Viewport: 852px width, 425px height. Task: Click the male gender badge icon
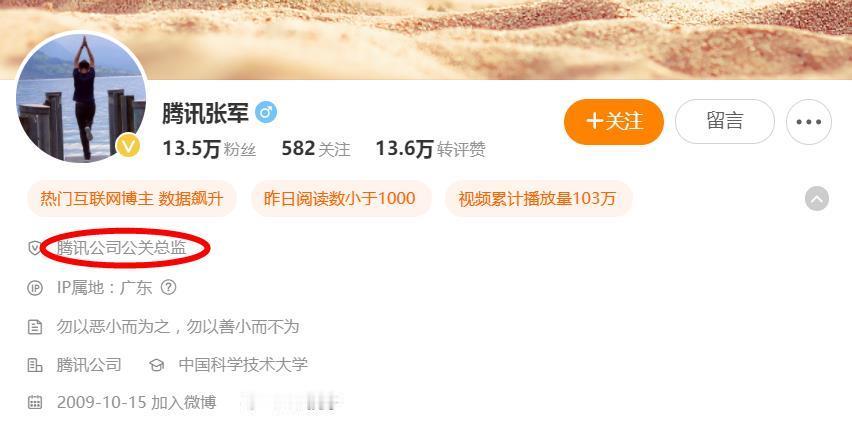tap(266, 112)
